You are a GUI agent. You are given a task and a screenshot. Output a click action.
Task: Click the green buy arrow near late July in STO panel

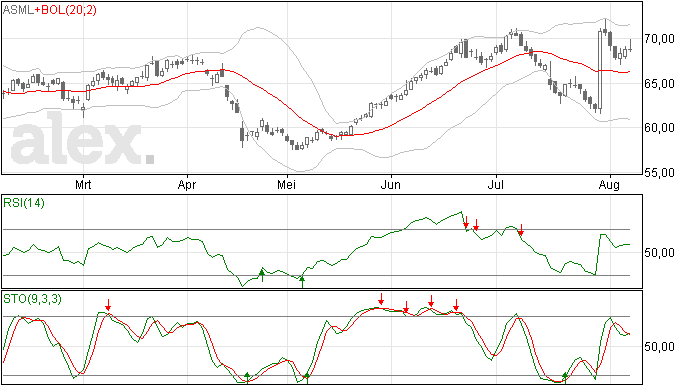point(565,378)
